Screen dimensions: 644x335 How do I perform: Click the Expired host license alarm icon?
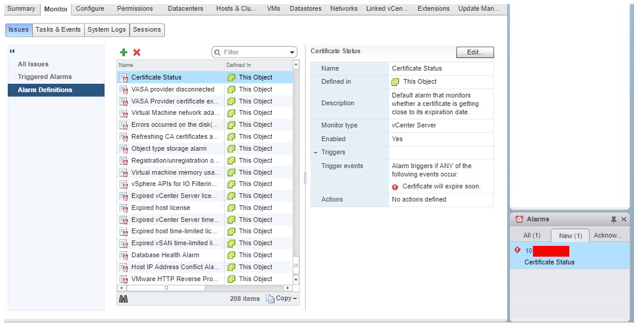(x=124, y=208)
